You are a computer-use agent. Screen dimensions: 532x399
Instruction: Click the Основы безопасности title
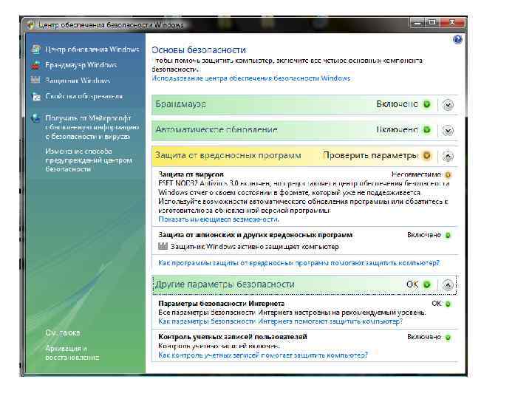(x=199, y=50)
